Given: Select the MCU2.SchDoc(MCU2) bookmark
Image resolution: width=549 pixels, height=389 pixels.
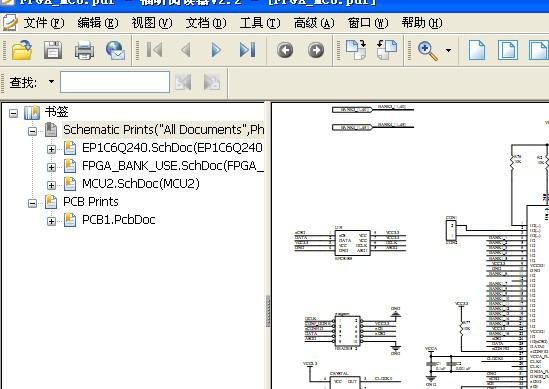Looking at the screenshot, I should click(x=141, y=183).
